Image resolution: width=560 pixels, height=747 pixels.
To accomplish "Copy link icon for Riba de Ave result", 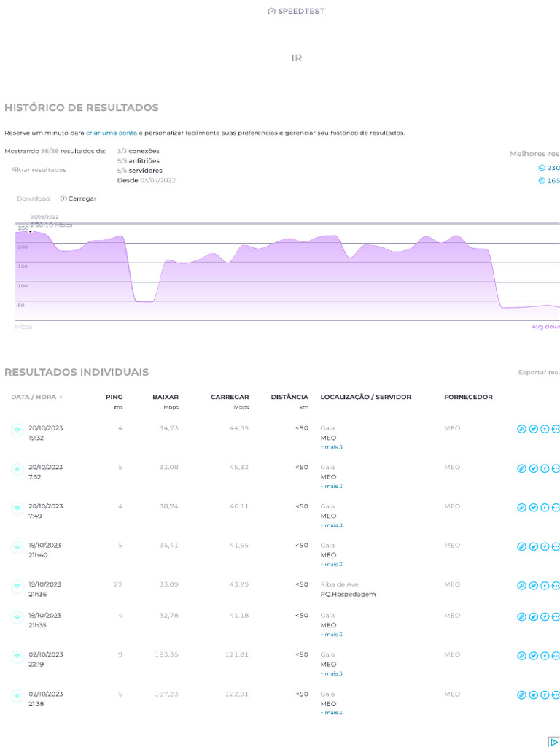I will click(521, 585).
